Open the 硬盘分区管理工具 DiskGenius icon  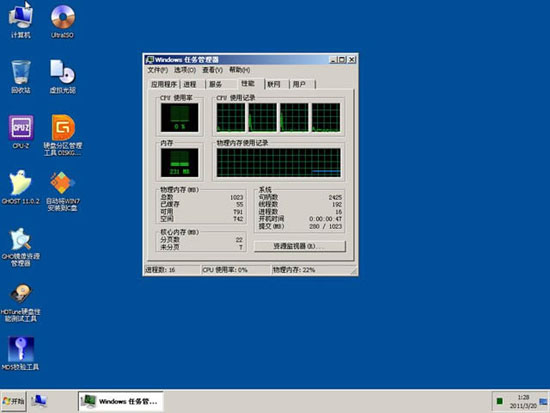coord(63,135)
